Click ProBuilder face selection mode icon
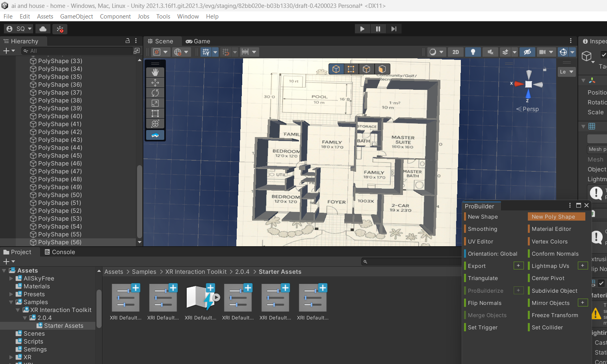 (381, 69)
